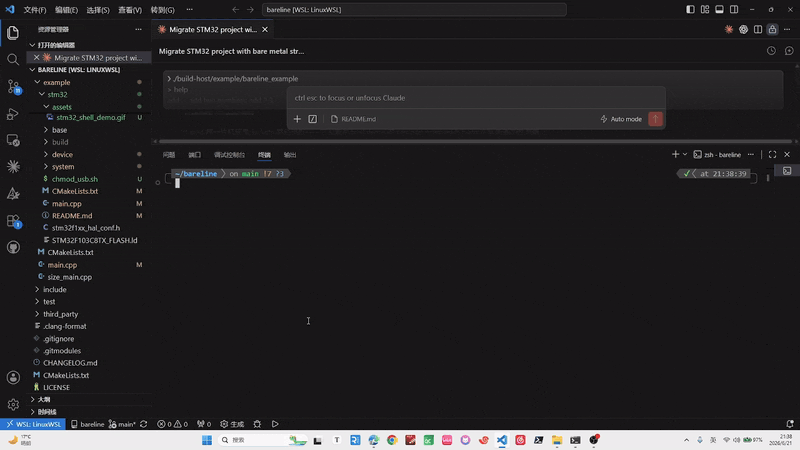Click the Claude message input field
This screenshot has width=800, height=450.
(x=476, y=98)
